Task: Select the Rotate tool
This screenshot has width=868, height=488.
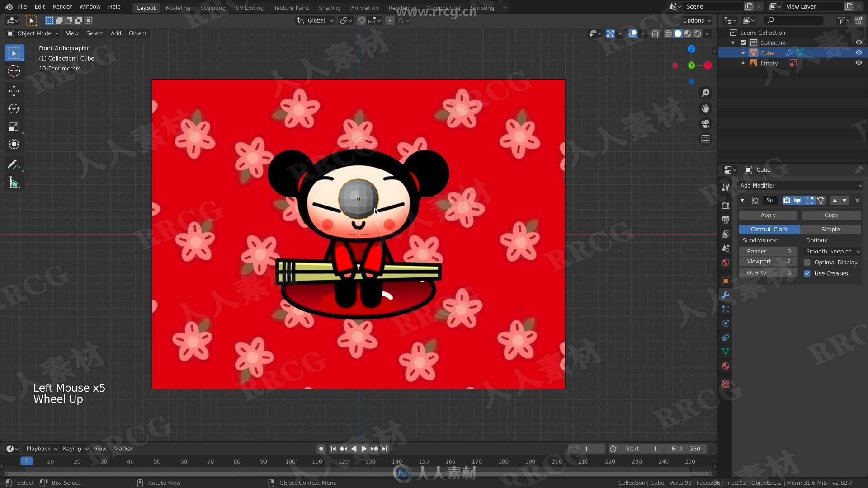Action: (x=14, y=109)
